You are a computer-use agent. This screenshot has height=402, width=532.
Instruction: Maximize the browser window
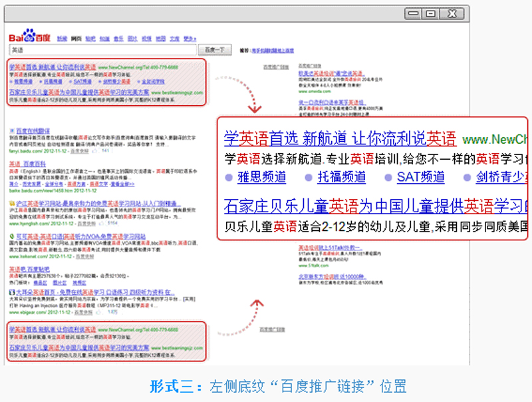(430, 13)
